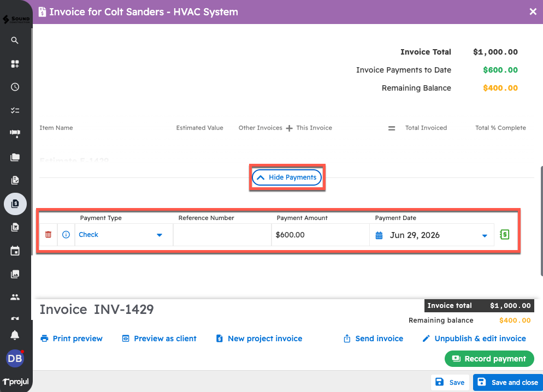Open the clock time tracking icon
The height and width of the screenshot is (392, 543).
click(x=15, y=87)
